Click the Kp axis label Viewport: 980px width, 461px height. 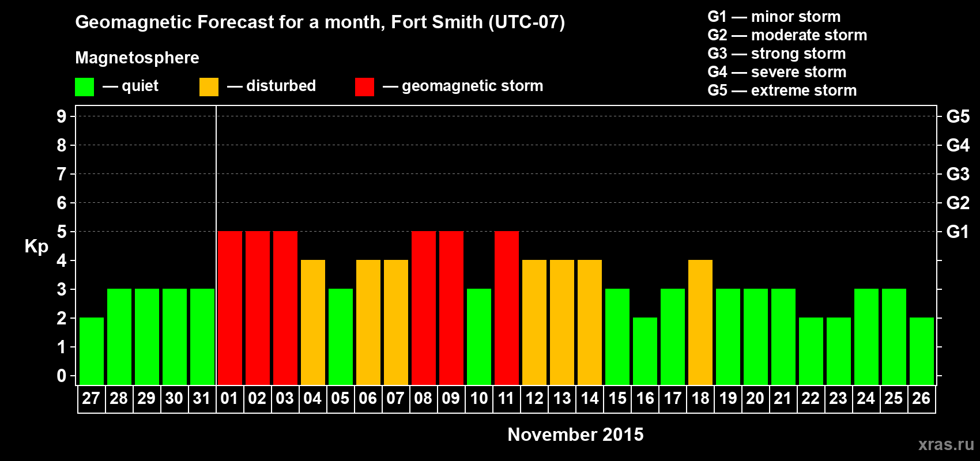tap(36, 247)
